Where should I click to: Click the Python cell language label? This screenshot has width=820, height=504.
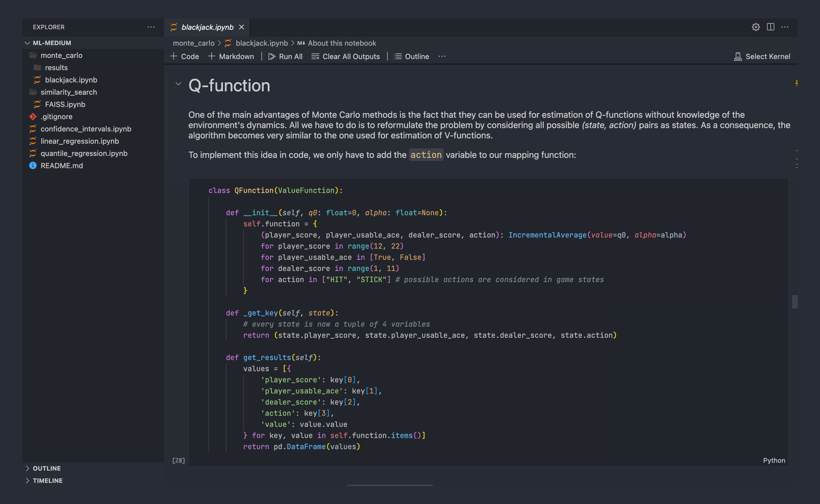coord(774,460)
